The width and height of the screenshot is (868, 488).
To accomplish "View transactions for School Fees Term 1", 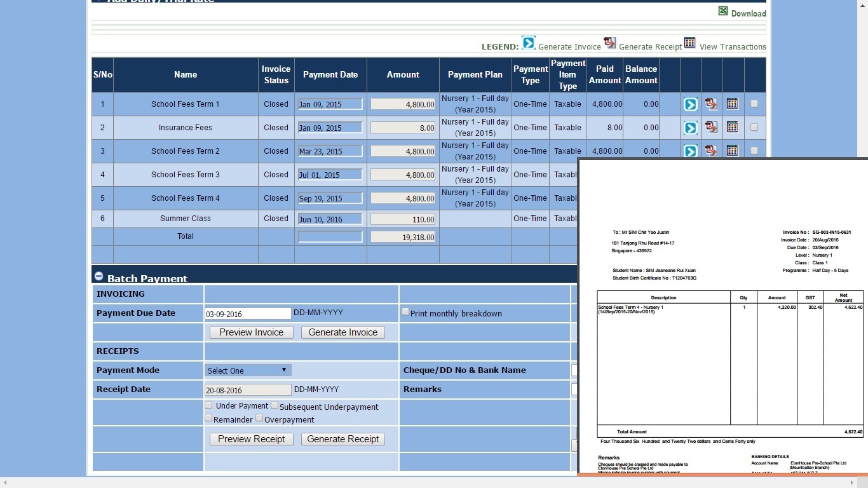I will point(732,104).
